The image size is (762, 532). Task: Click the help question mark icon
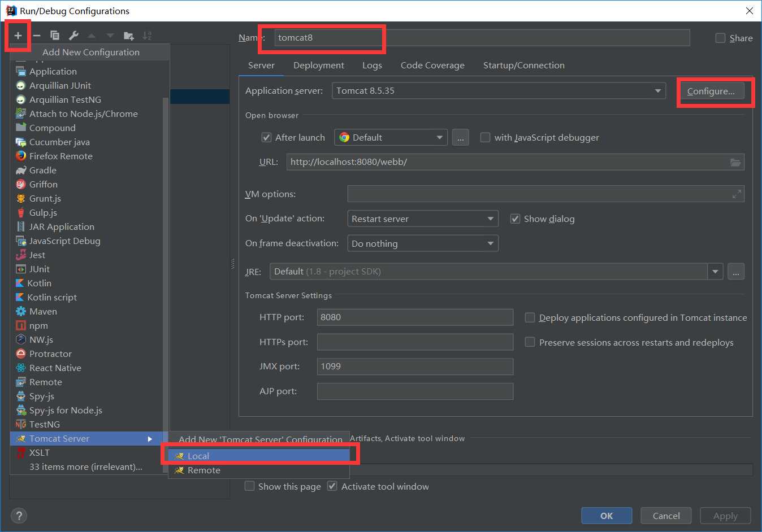(19, 516)
